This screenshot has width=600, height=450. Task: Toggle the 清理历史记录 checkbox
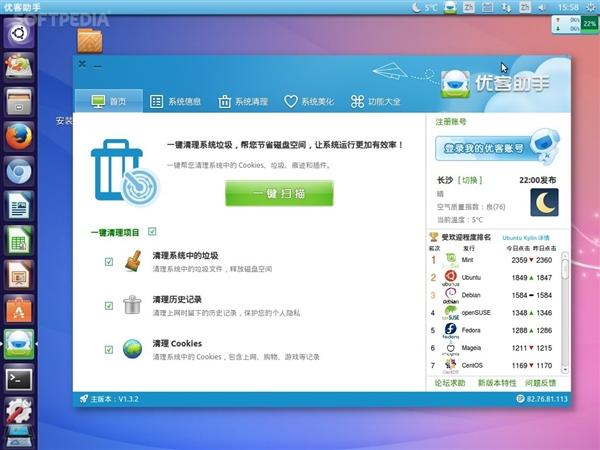[109, 305]
